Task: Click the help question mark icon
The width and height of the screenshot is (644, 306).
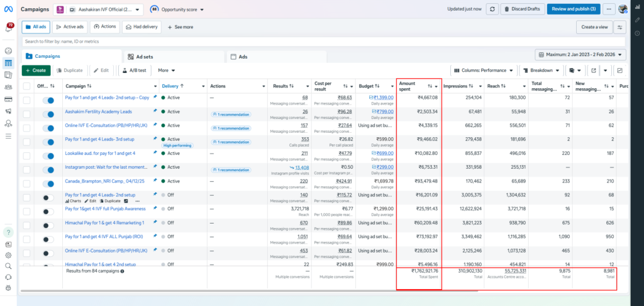Action: click(8, 232)
